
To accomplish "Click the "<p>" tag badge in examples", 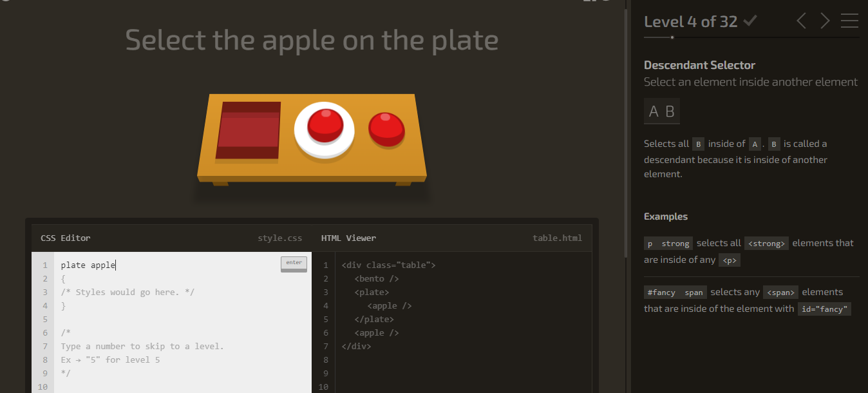I will tap(730, 260).
